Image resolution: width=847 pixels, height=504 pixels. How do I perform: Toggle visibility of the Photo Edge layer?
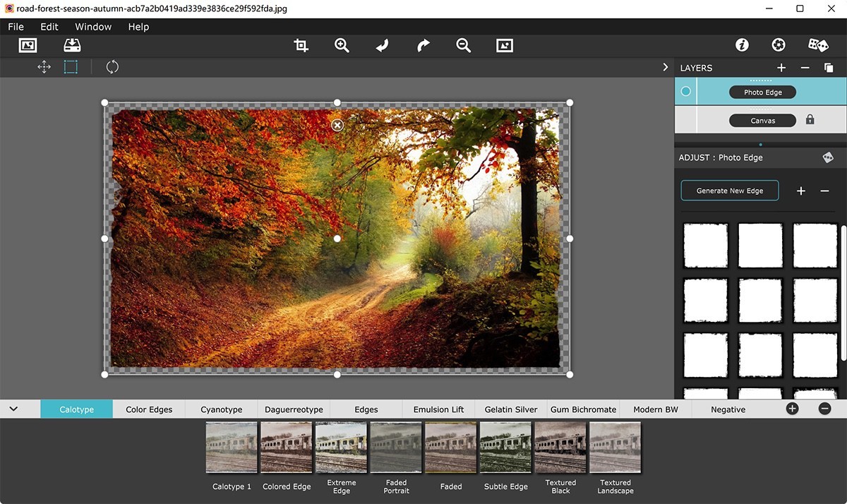685,91
